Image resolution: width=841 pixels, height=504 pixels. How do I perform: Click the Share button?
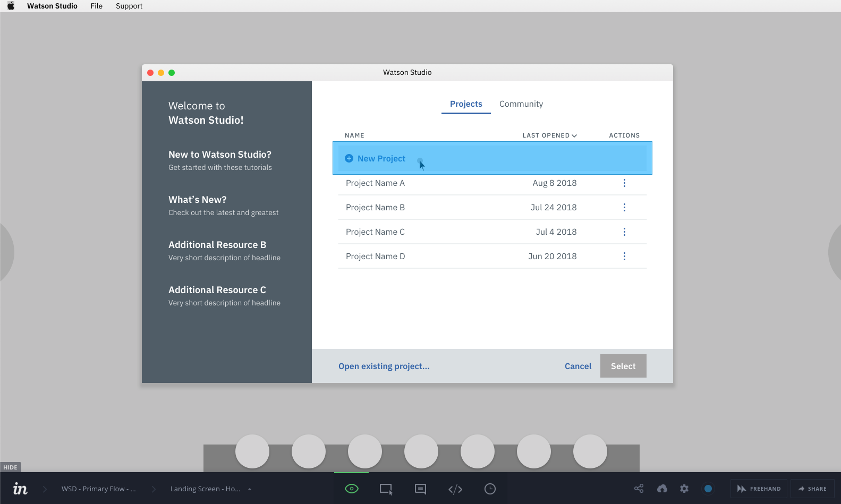coord(812,489)
